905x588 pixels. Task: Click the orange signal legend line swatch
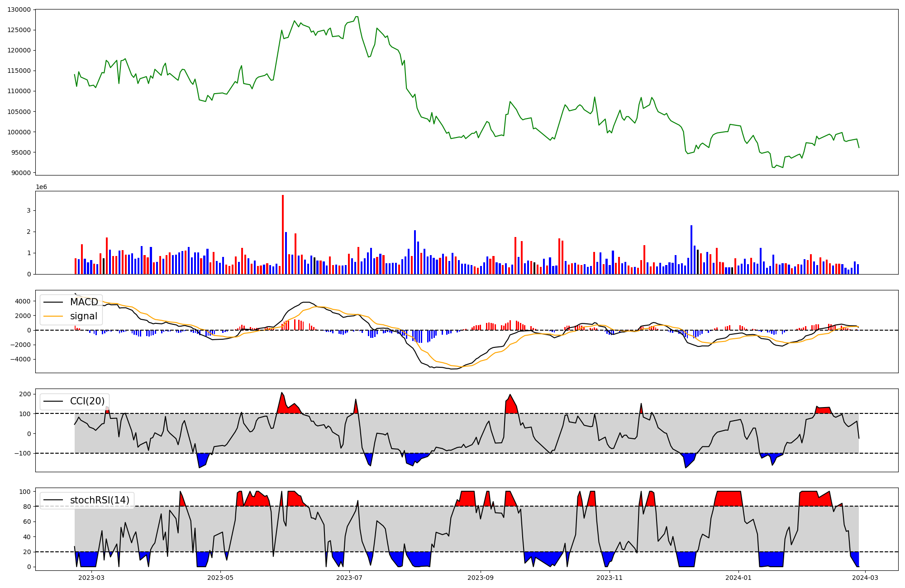click(x=53, y=316)
